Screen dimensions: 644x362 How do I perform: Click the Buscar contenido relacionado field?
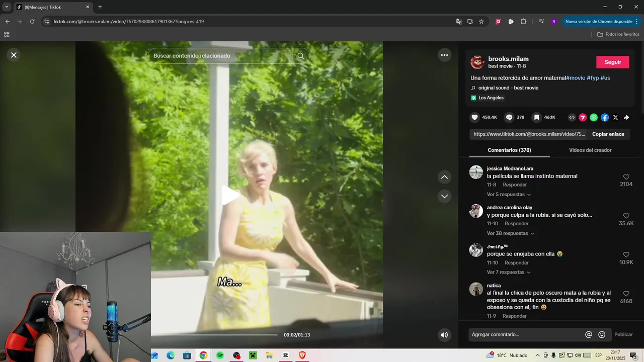[221, 56]
